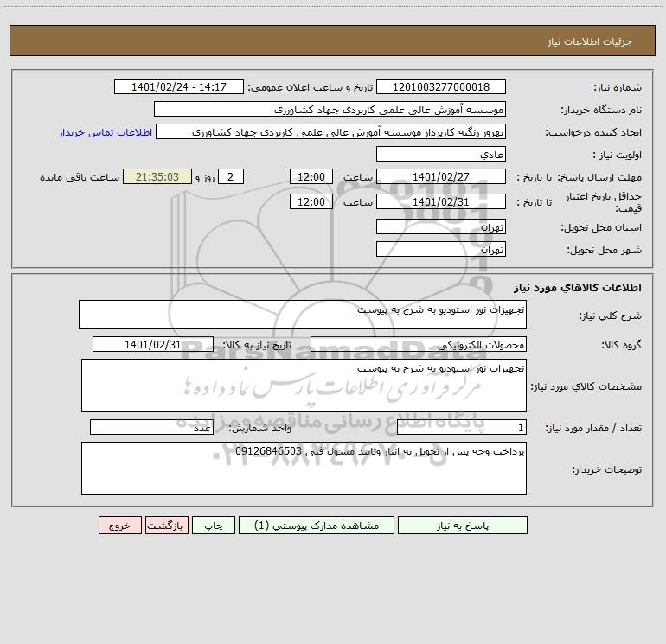Click remaining days field showing 2
The image size is (666, 644).
tap(231, 176)
